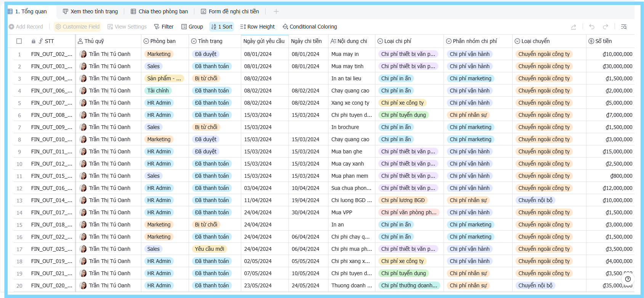
Task: Switch to 'Chia theo phòng ban' tab
Action: coord(159,11)
